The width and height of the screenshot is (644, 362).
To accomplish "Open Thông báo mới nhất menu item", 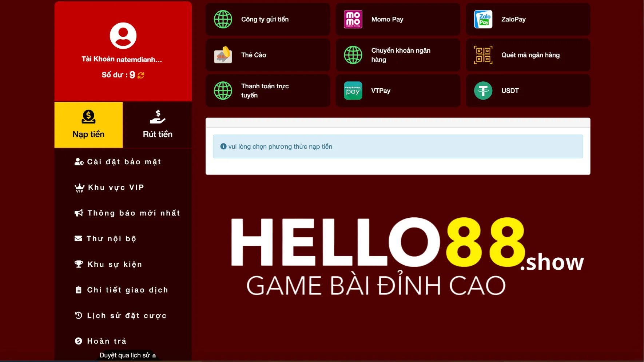I will pyautogui.click(x=123, y=213).
